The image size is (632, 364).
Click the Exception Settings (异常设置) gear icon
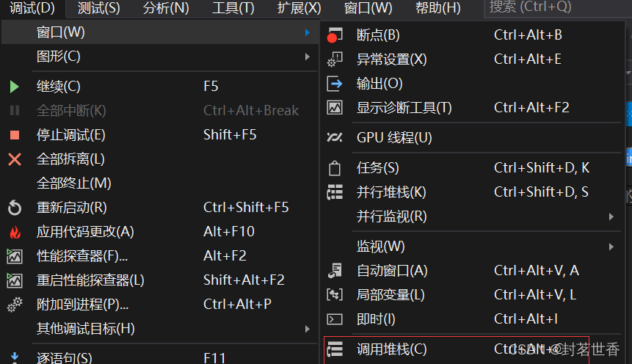tap(335, 59)
